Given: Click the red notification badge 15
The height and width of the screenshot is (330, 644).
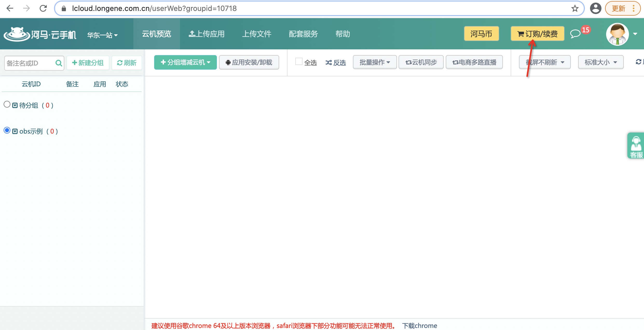Looking at the screenshot, I should [x=586, y=30].
